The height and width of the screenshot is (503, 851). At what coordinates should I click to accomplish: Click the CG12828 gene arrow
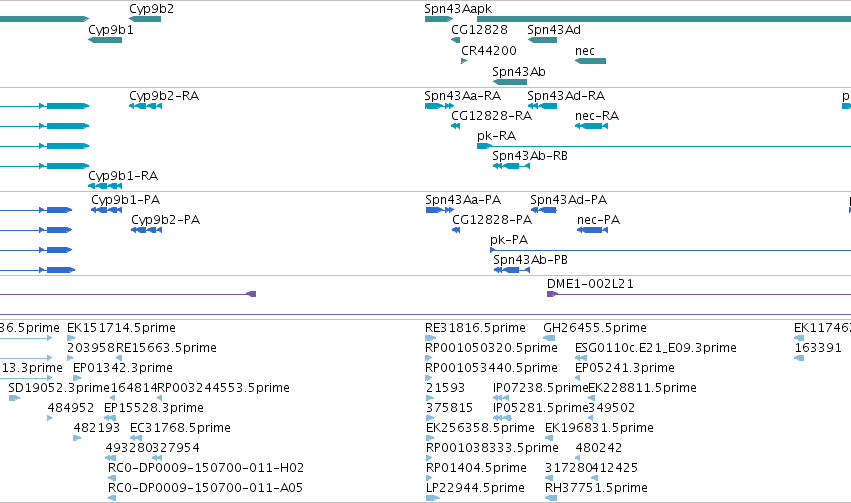[455, 40]
